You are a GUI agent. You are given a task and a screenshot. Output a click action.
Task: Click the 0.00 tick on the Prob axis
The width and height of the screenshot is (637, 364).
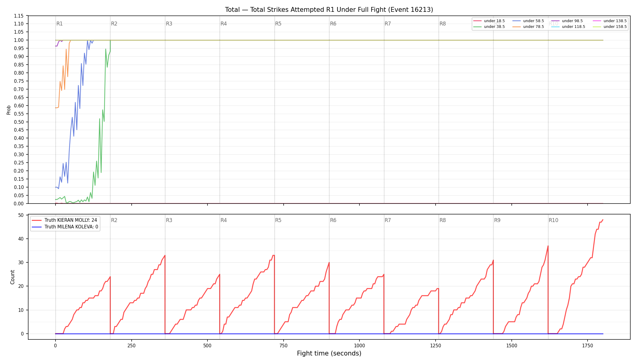tap(19, 204)
